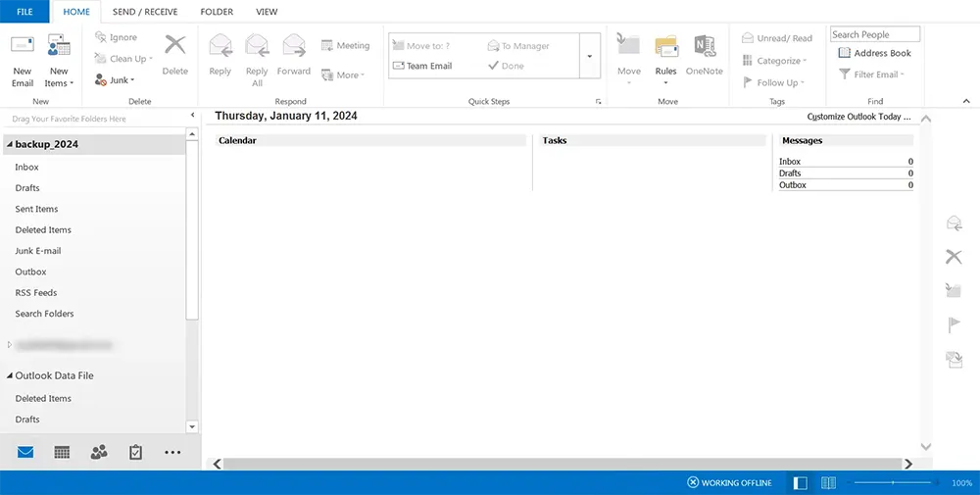Collapse the ribbon with the caret
This screenshot has width=980, height=495.
[966, 101]
